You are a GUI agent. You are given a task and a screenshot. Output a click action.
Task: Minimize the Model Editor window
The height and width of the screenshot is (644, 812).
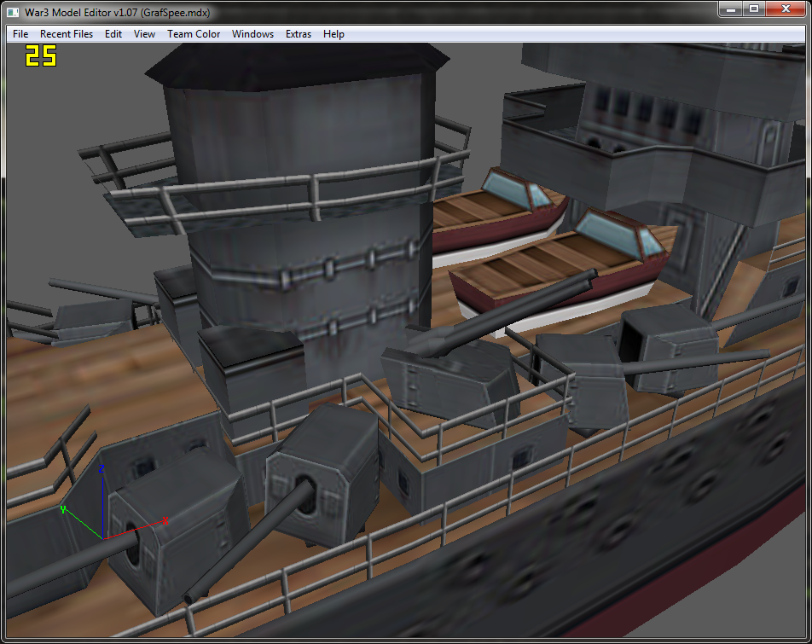pos(731,9)
